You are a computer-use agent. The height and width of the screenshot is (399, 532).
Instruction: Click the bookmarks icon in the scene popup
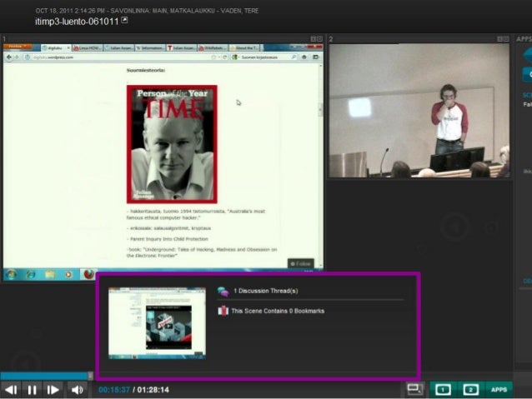point(223,311)
